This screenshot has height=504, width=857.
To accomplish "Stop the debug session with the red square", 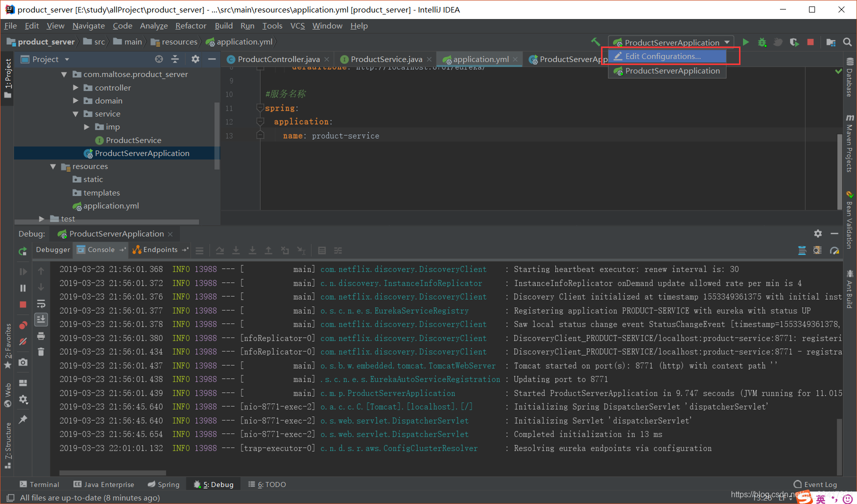I will (23, 304).
